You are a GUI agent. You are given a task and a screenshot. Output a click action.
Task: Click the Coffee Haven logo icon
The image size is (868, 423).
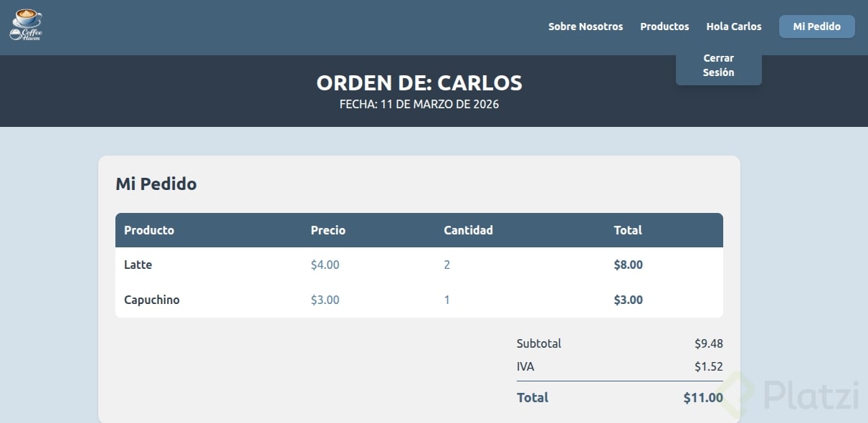[27, 25]
